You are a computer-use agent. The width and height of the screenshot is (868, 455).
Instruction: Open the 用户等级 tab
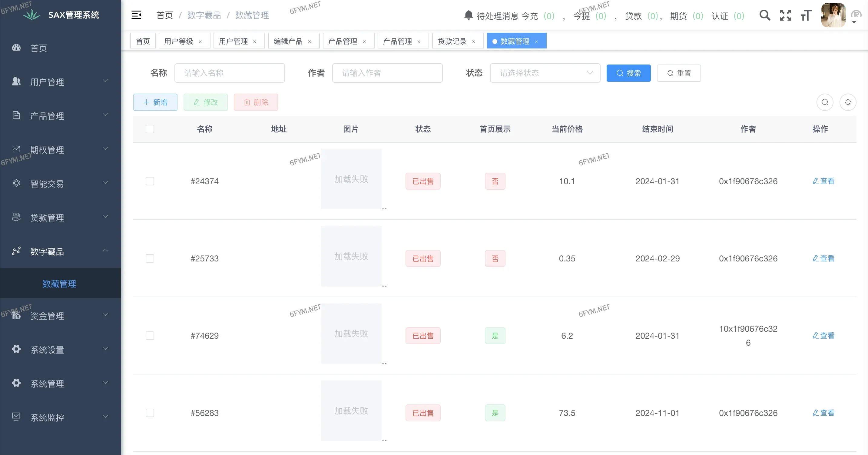pyautogui.click(x=179, y=41)
